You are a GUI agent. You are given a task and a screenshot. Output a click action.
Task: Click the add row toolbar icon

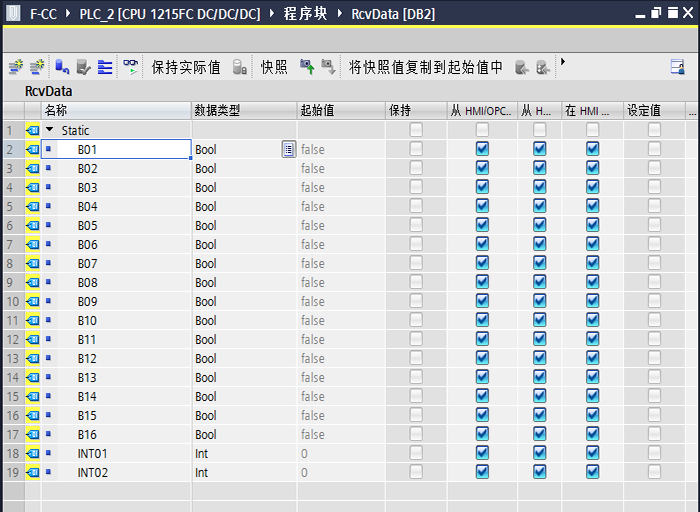click(x=37, y=67)
